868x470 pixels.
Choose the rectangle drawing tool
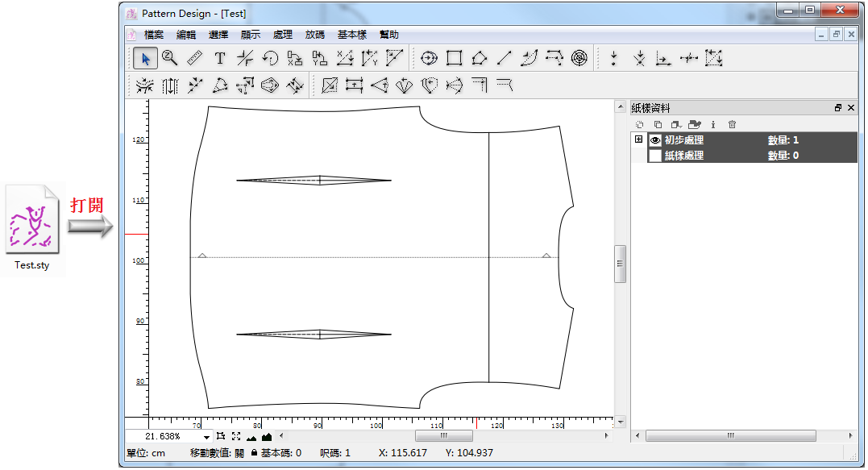(x=455, y=58)
